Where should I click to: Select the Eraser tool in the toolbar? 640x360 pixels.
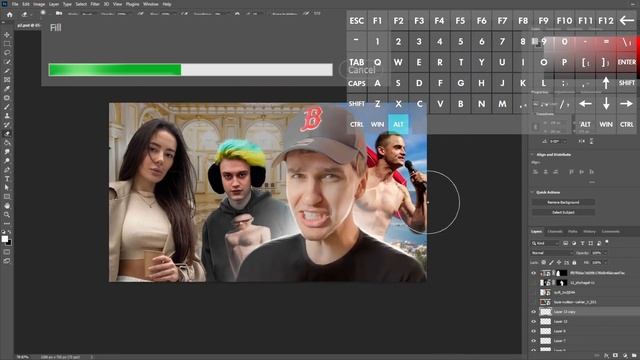[7, 134]
